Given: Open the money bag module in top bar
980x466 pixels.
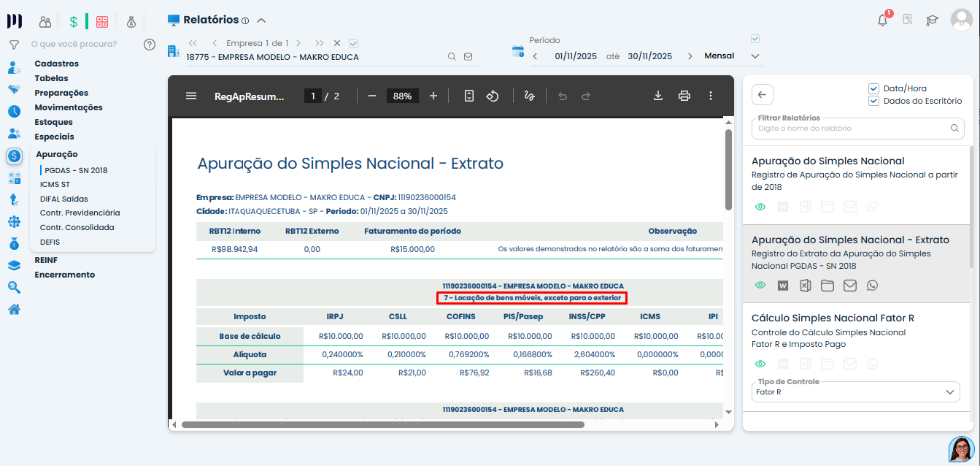Looking at the screenshot, I should (x=131, y=22).
